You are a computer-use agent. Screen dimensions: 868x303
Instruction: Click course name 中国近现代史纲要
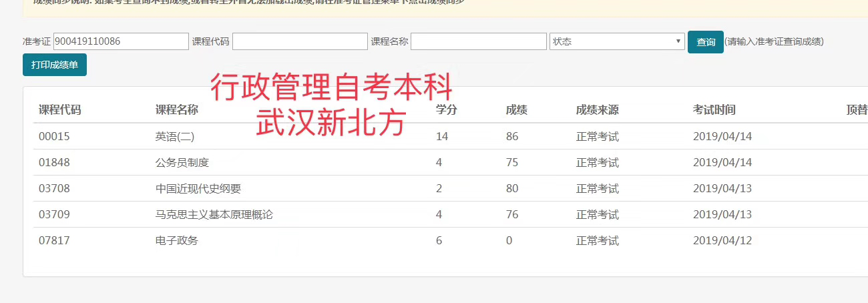click(x=198, y=188)
